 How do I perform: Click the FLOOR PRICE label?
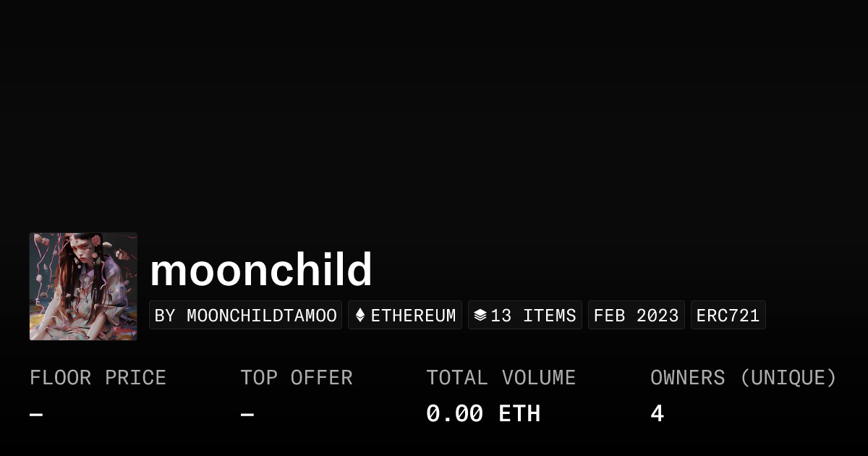(98, 378)
